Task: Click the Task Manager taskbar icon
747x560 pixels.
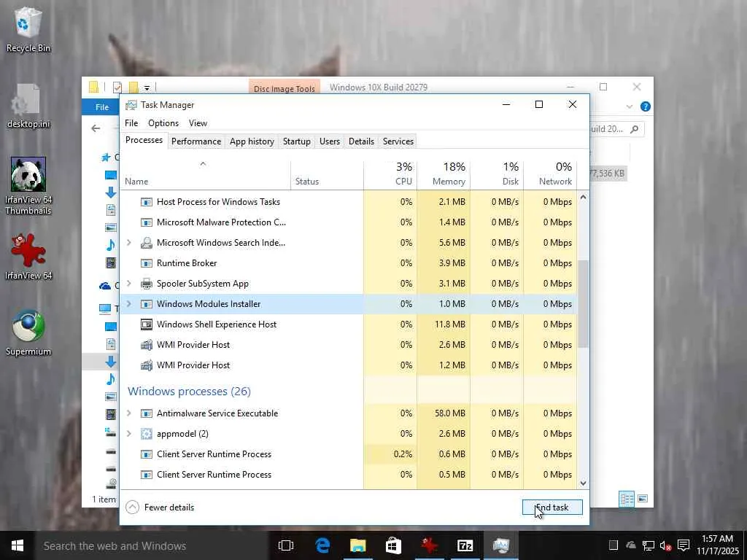Action: (x=500, y=545)
